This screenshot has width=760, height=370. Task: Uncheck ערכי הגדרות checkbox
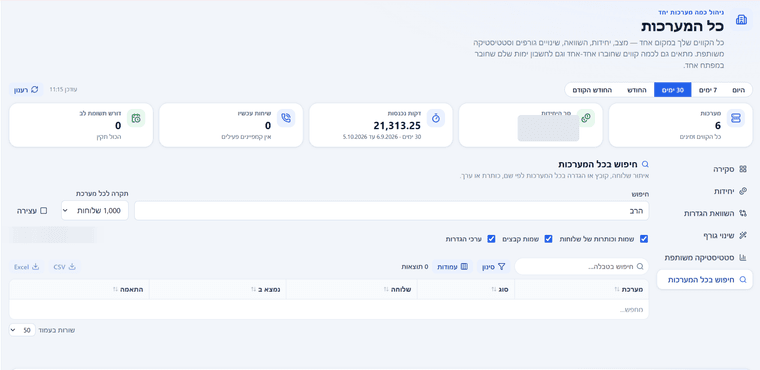(x=491, y=239)
